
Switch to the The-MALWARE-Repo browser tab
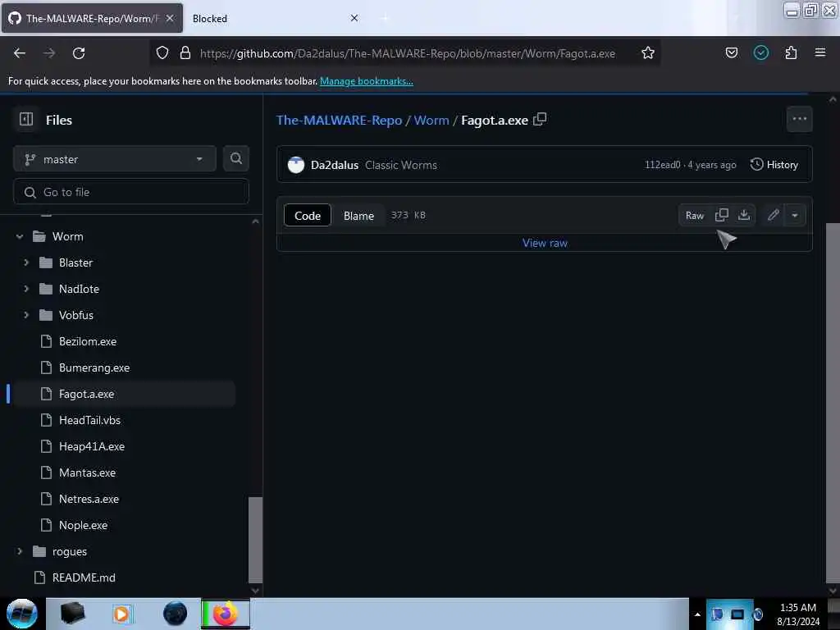[92, 18]
